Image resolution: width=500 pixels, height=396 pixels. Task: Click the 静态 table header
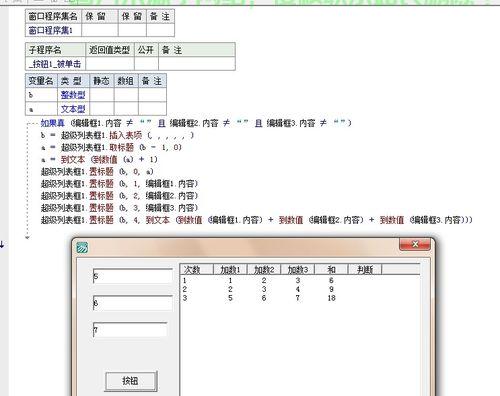point(101,81)
